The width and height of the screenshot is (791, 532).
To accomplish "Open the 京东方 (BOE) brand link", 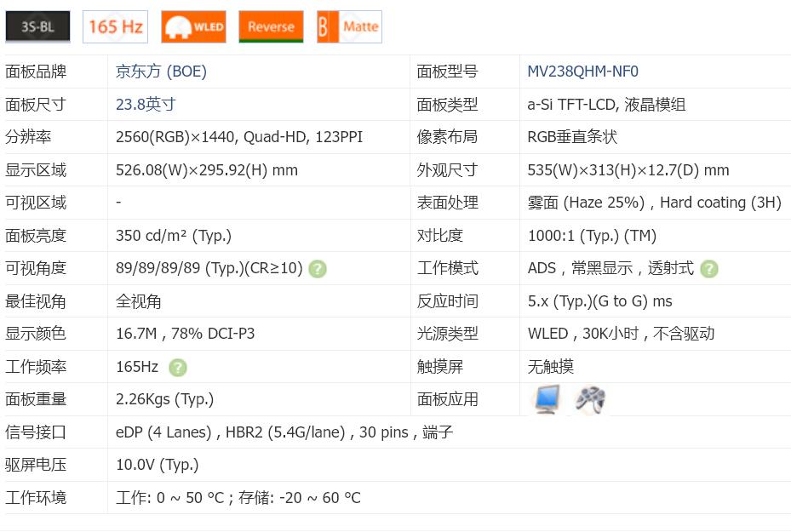I will [x=161, y=72].
